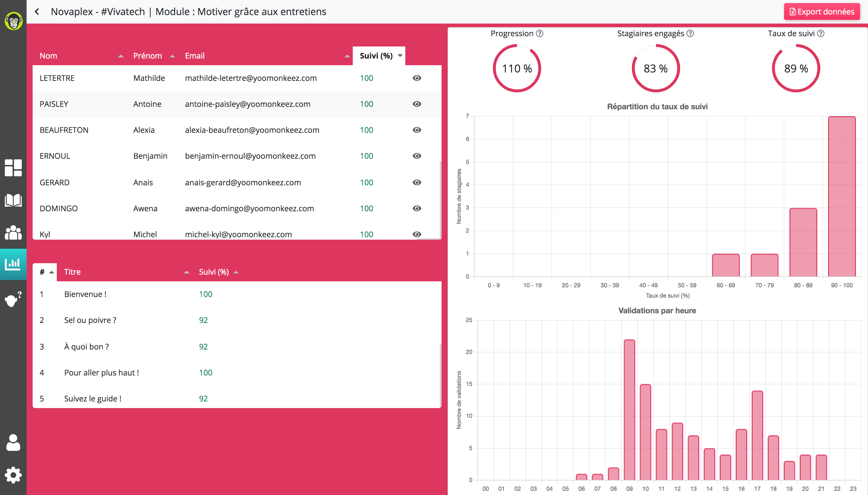This screenshot has height=495, width=868.
Task: Click eye icon for DOMINGO Awena row
Action: pyautogui.click(x=417, y=208)
